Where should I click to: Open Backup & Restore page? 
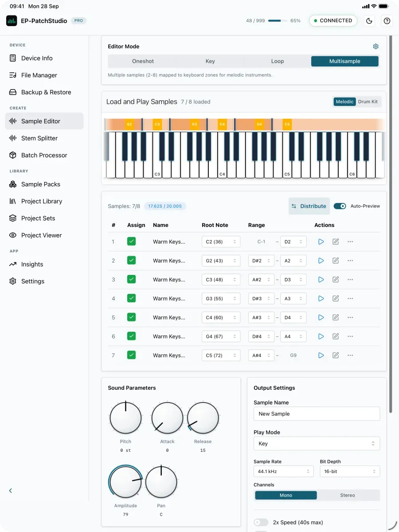[x=44, y=92]
